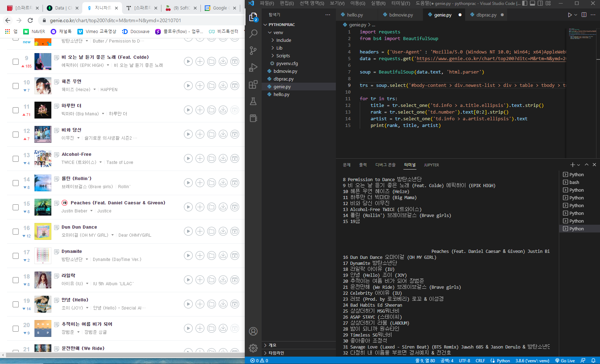Open the Accounts menu in the activity bar
Screen dimensions: 600x364
(253, 331)
